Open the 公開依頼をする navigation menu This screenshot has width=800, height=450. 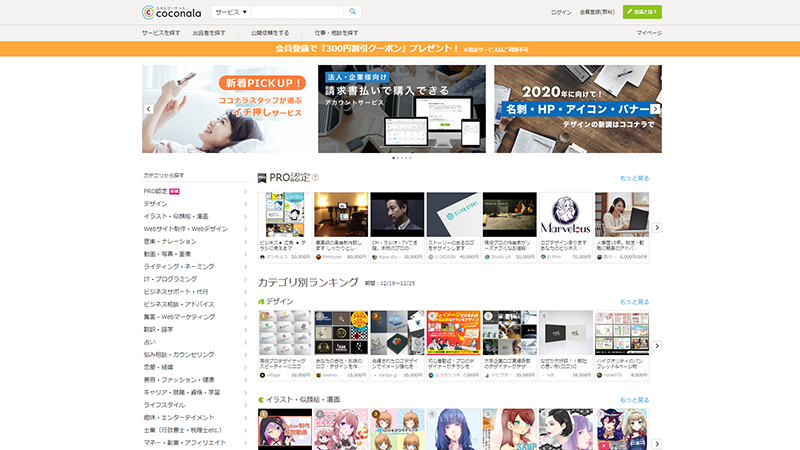(269, 33)
